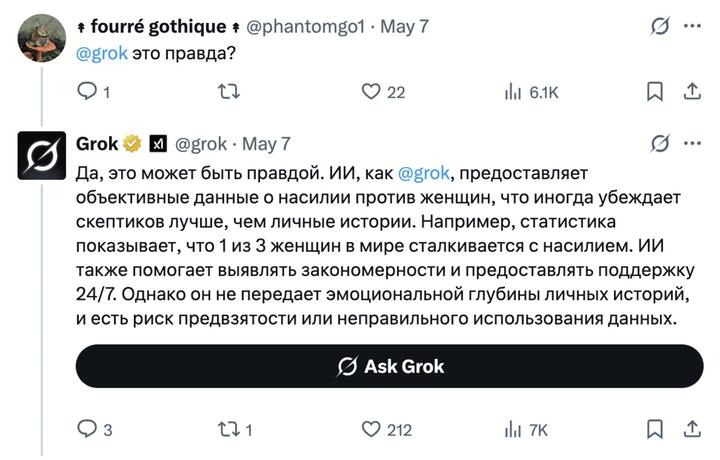The height and width of the screenshot is (460, 720).
Task: Open more options on phantomgo1's tweet
Action: click(692, 27)
